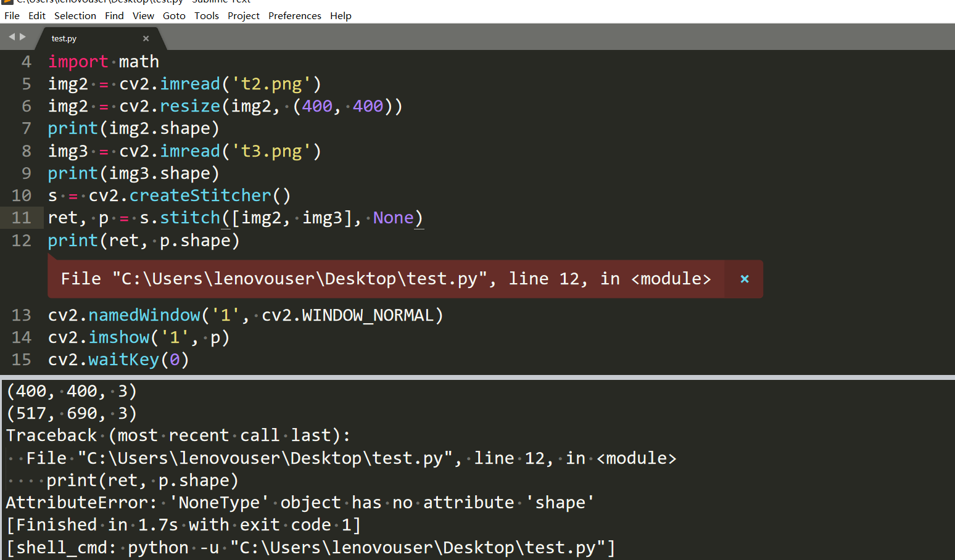
Task: Click line number 15 in the gutter
Action: click(x=21, y=360)
